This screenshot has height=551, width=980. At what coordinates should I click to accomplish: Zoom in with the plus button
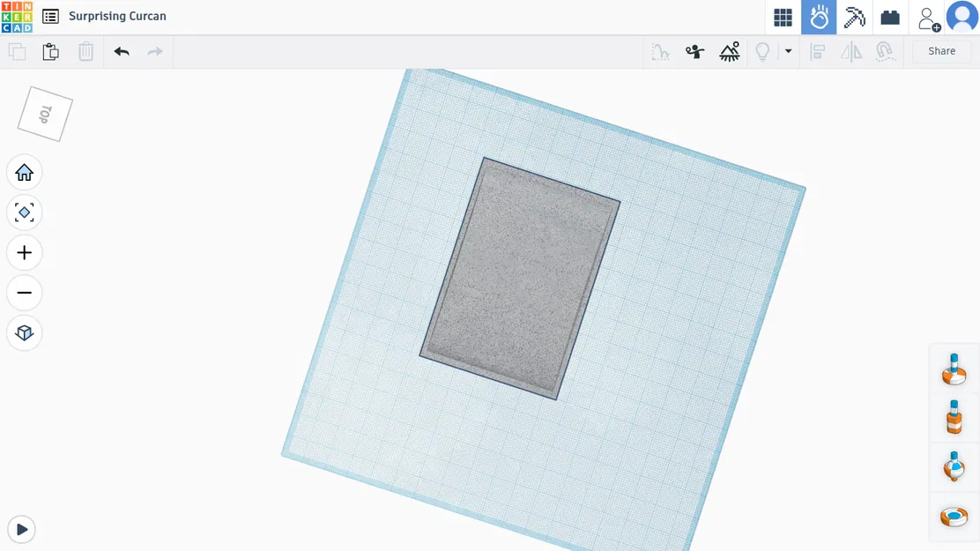click(x=25, y=253)
